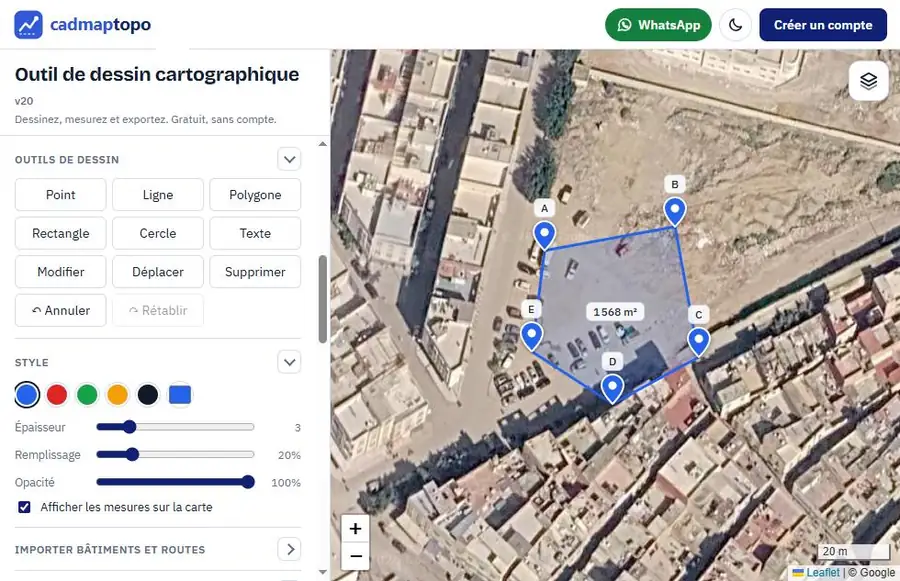This screenshot has height=581, width=900.
Task: Zoom in with the plus button
Action: coord(355,528)
